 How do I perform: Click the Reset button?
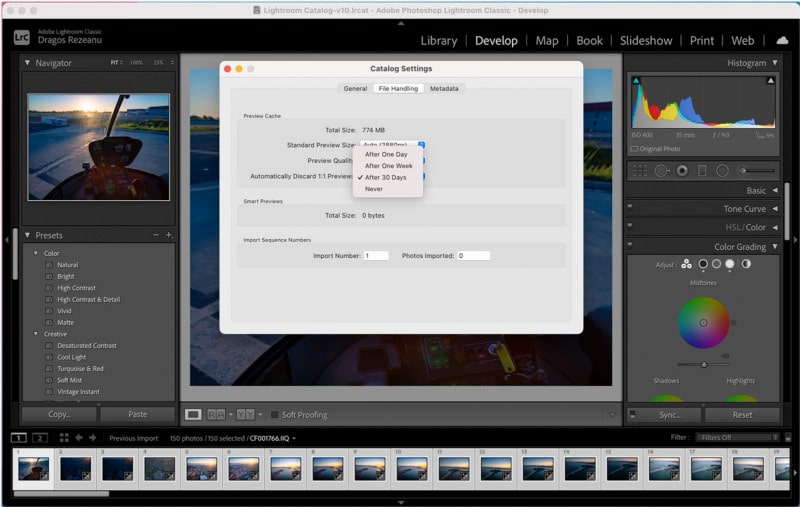point(742,414)
